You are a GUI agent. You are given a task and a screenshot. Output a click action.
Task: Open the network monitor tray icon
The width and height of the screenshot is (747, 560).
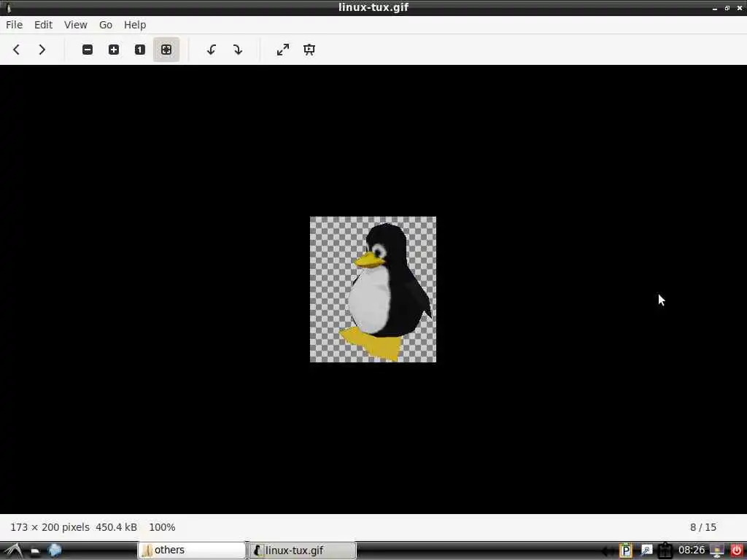coord(717,551)
